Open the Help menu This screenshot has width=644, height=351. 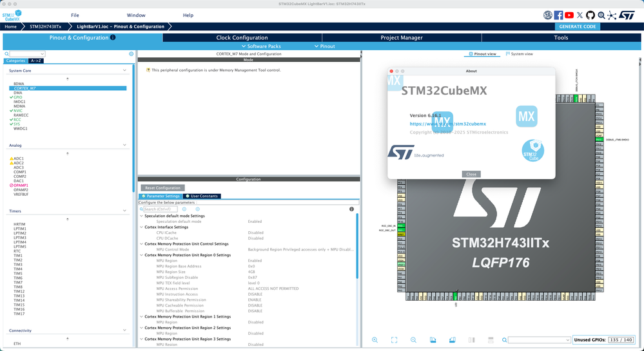pyautogui.click(x=188, y=15)
